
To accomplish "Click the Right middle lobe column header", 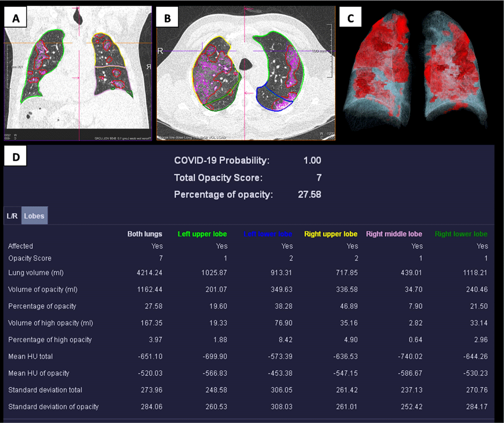I will tap(393, 234).
